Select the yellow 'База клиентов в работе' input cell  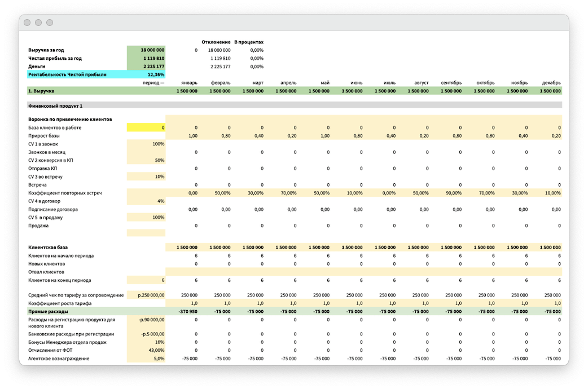[146, 128]
